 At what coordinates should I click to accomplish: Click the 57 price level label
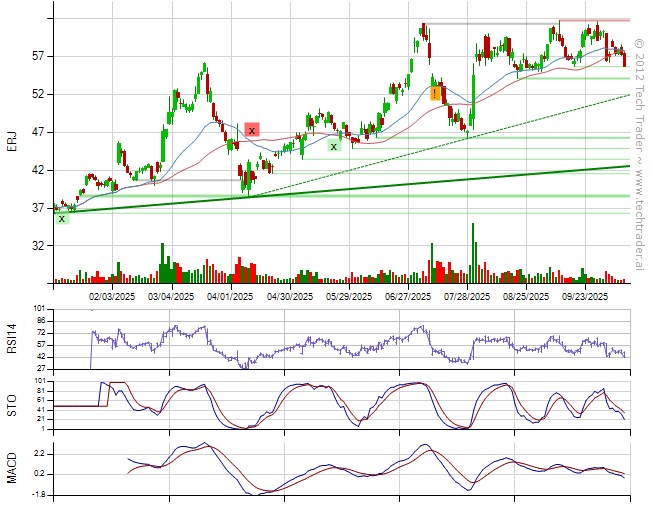pos(38,56)
